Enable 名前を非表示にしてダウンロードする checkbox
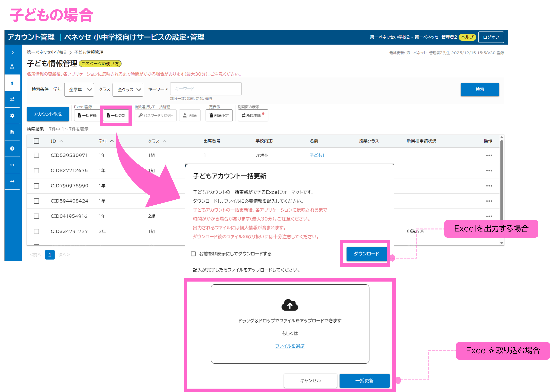This screenshot has height=392, width=550. [x=193, y=254]
